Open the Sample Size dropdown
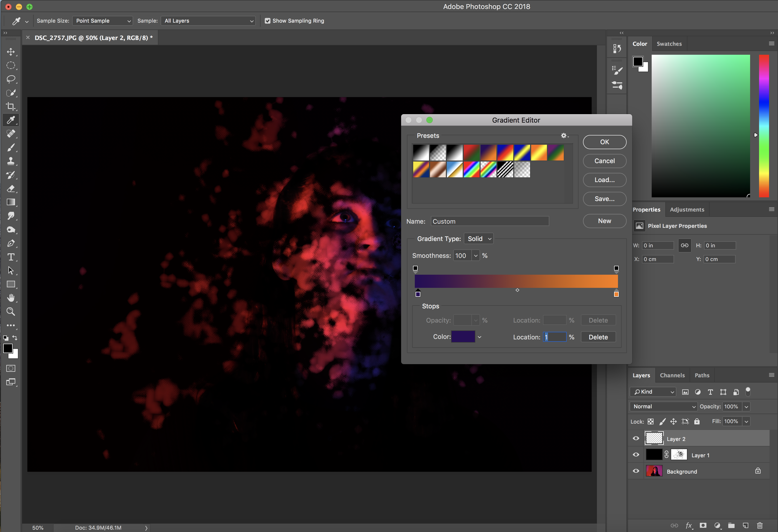Image resolution: width=778 pixels, height=532 pixels. pos(102,21)
